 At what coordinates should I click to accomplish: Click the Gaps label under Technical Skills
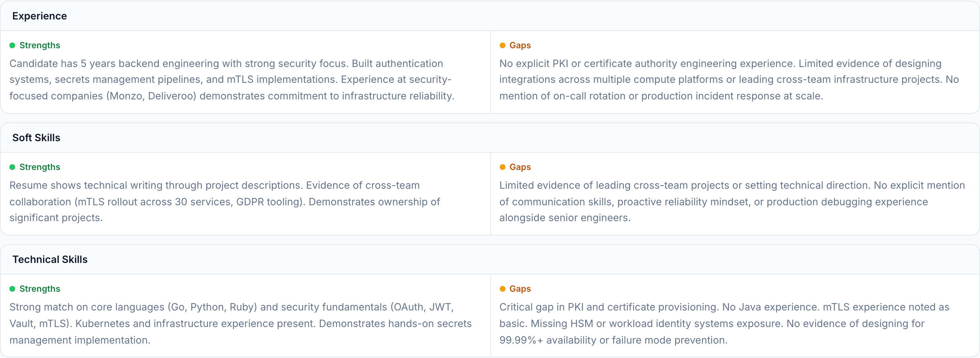click(x=520, y=289)
